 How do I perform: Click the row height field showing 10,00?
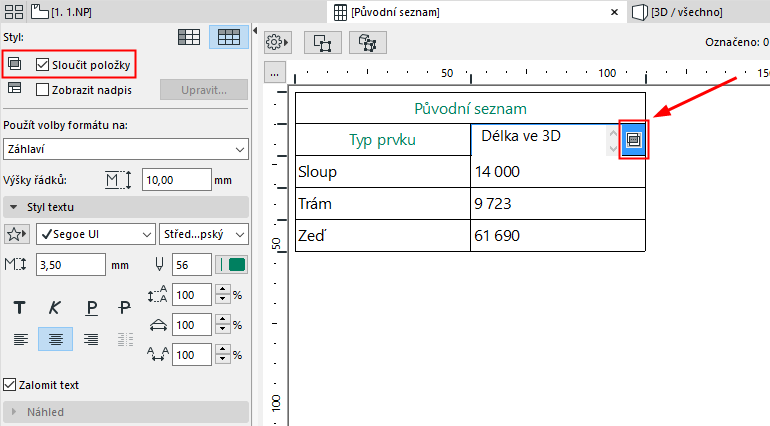pyautogui.click(x=176, y=179)
